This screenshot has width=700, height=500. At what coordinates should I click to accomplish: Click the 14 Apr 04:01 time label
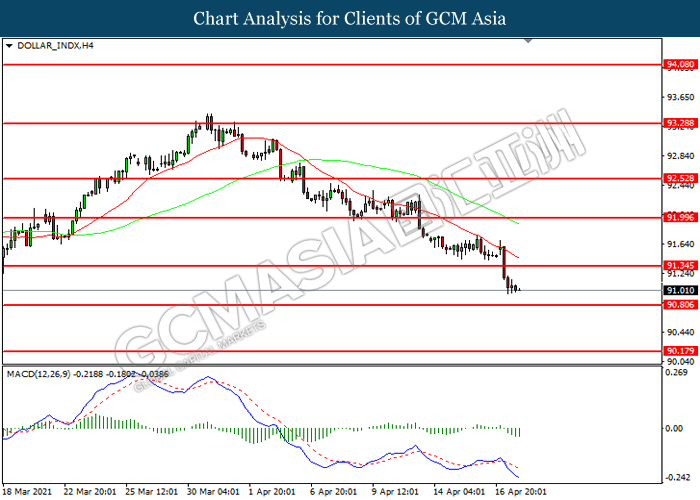[459, 492]
